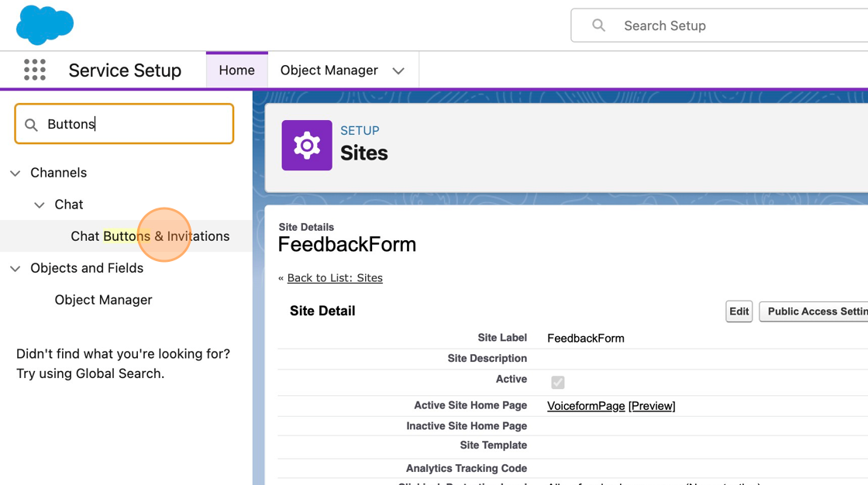Switch to the Home tab
The image size is (868, 485).
pyautogui.click(x=236, y=71)
